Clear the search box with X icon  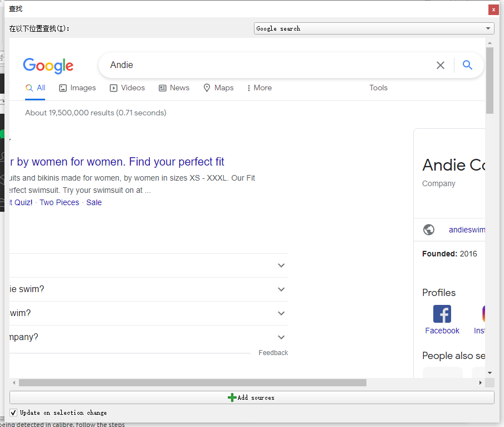click(x=441, y=65)
